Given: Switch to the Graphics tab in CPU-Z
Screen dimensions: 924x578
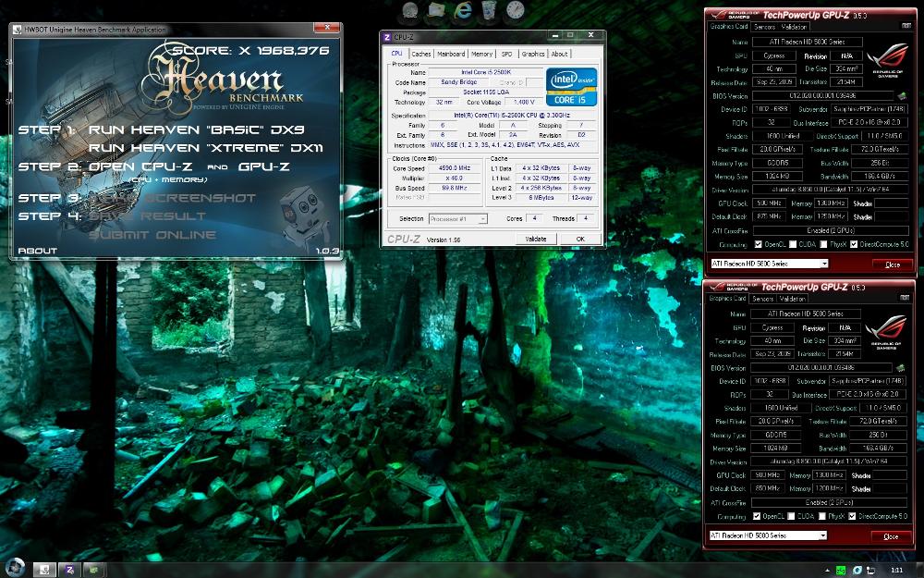Looking at the screenshot, I should coord(533,54).
